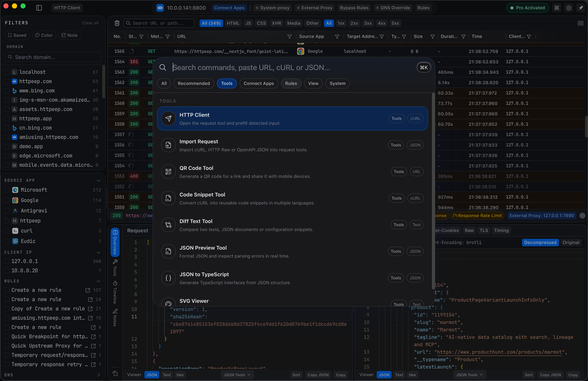Check the curl source app filter
Viewport: 588px width, 381px height.
(x=7, y=231)
